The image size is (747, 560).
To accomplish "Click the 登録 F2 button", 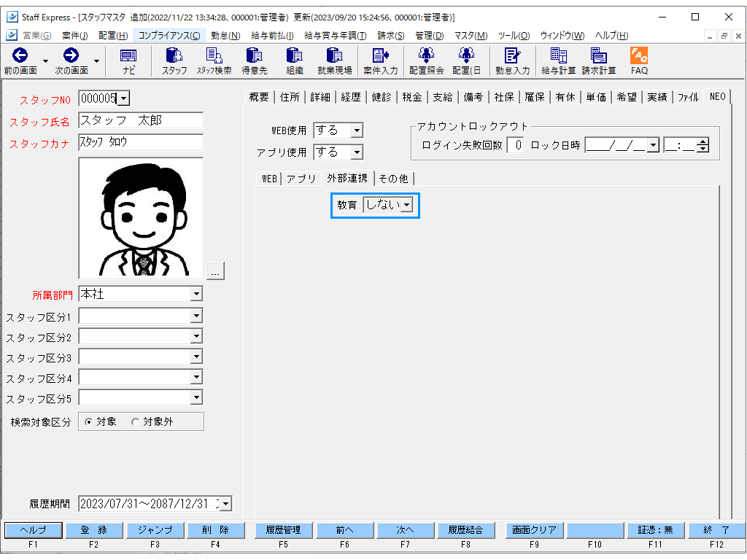I will point(94,530).
